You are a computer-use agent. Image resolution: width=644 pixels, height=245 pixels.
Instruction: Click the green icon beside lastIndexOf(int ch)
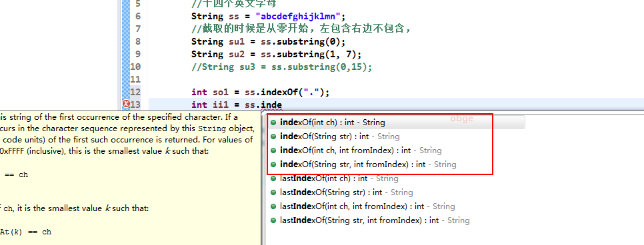[x=273, y=178]
